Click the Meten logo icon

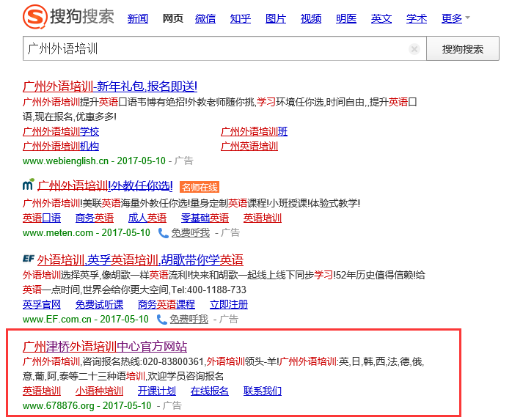click(x=28, y=185)
